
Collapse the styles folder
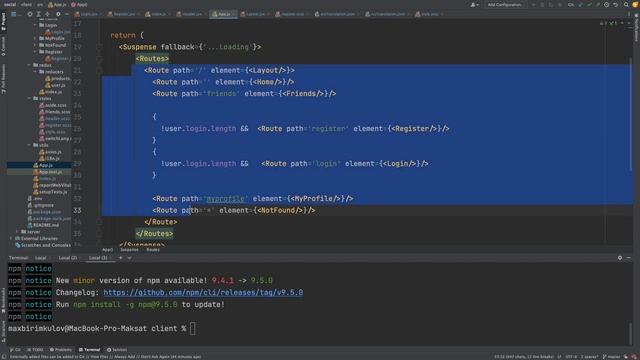(x=29, y=98)
